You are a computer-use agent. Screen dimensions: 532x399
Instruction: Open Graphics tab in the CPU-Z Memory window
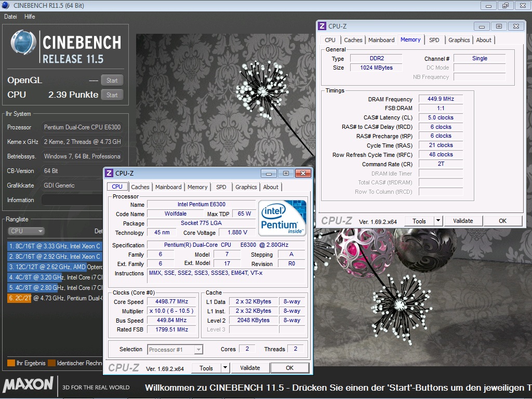[x=459, y=40]
